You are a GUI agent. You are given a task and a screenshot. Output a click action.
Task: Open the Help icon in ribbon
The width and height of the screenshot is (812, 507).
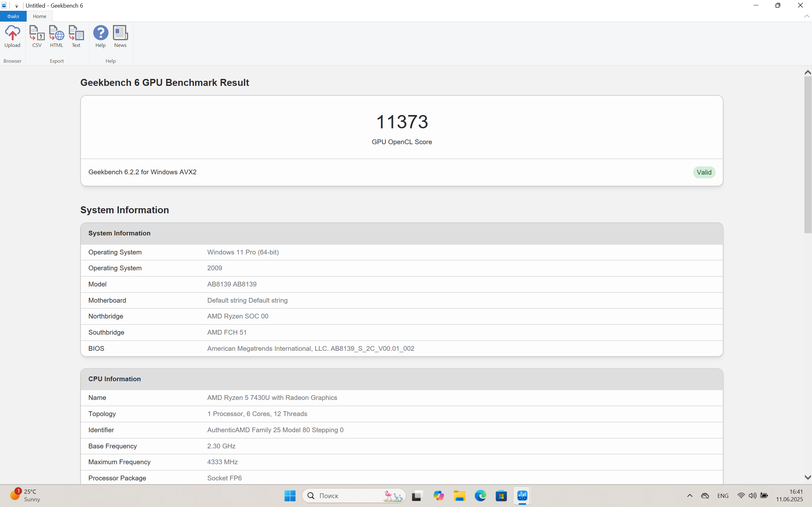(x=100, y=33)
